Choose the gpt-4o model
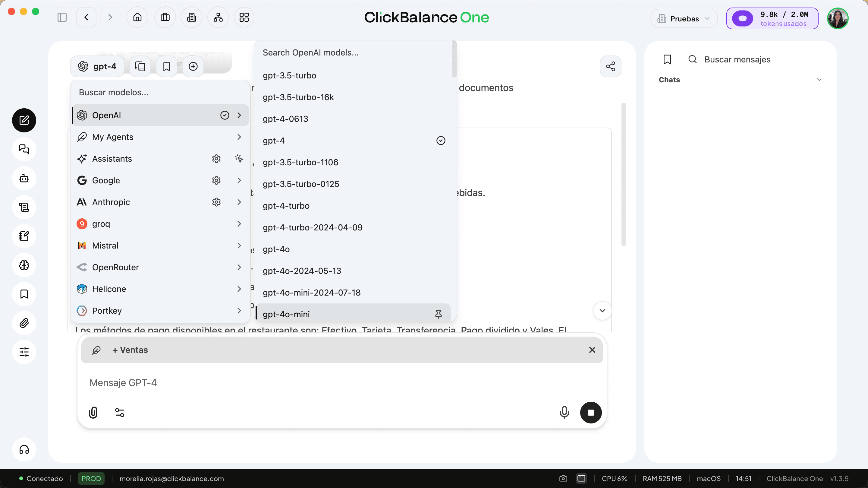868x488 pixels. point(353,249)
